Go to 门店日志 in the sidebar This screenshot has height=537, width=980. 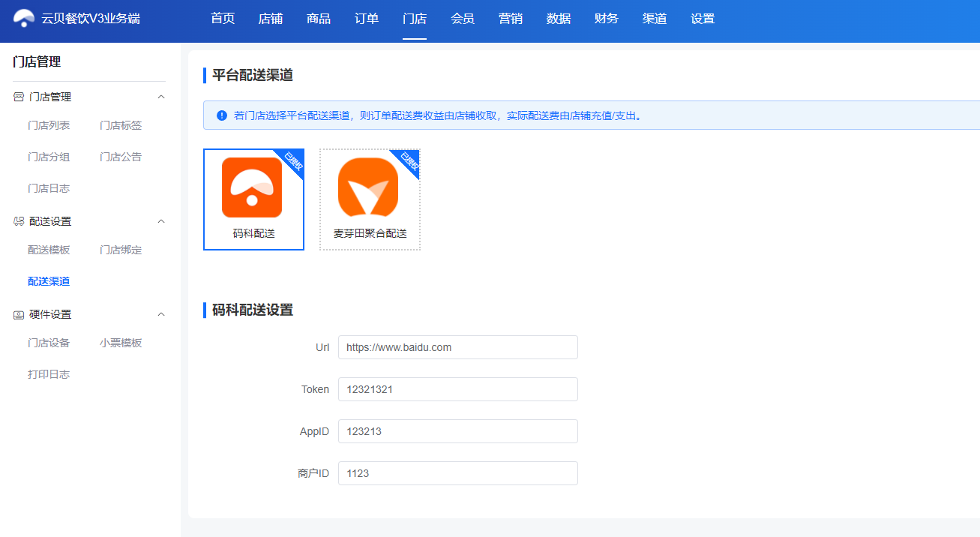pyautogui.click(x=49, y=189)
